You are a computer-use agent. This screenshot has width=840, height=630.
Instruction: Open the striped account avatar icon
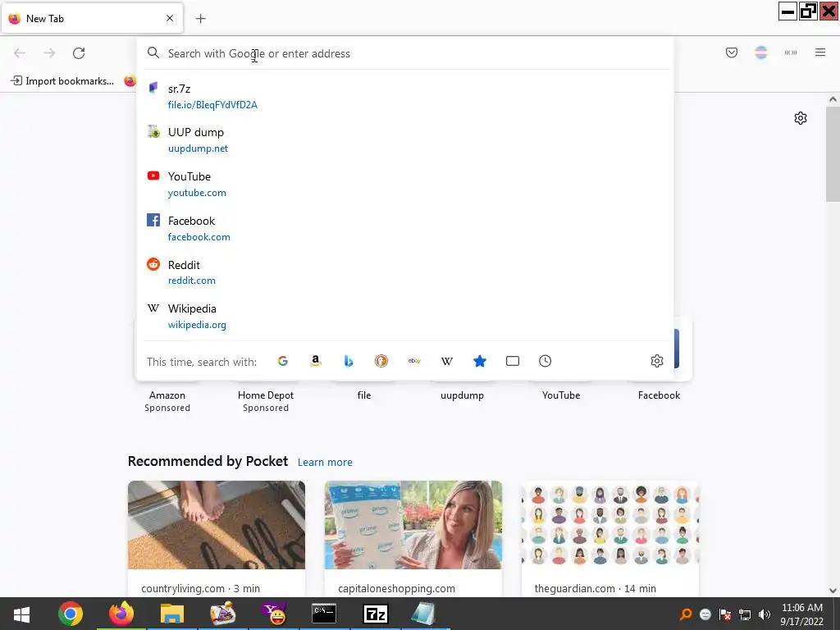pyautogui.click(x=760, y=52)
